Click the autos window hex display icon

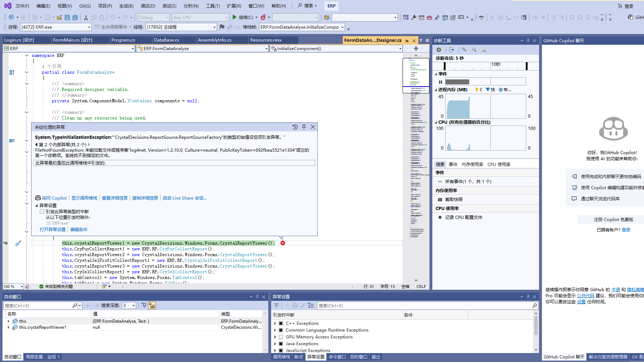click(152, 305)
